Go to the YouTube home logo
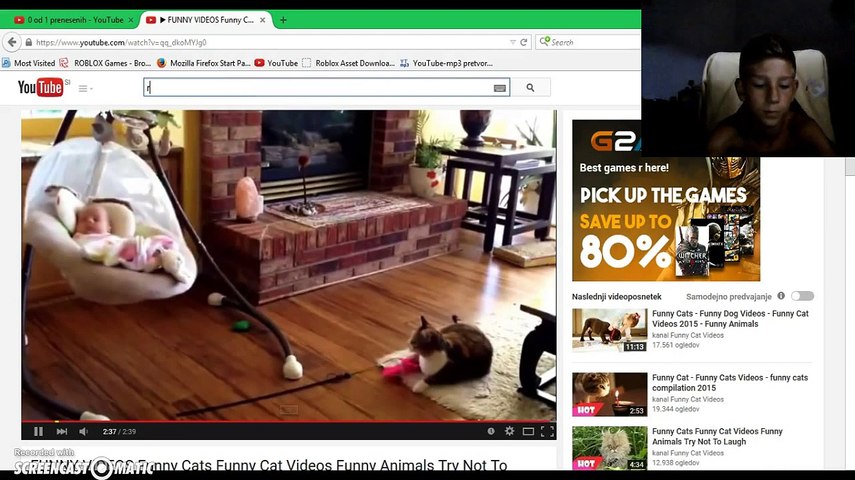Viewport: 855px width, 480px height. click(43, 87)
